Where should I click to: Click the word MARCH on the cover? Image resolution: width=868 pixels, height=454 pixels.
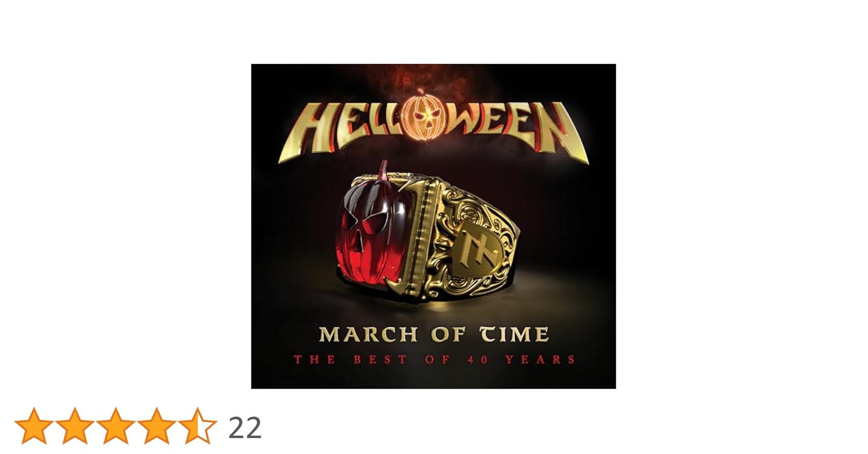tap(368, 335)
